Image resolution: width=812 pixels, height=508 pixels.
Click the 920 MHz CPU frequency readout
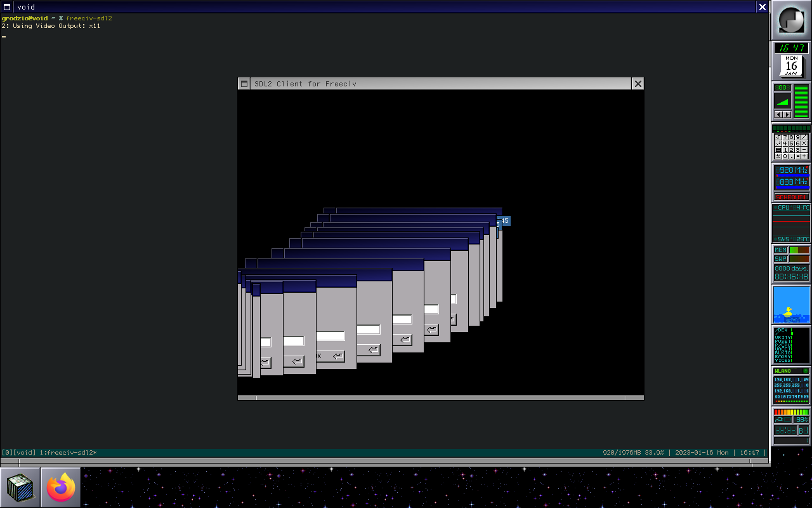792,170
